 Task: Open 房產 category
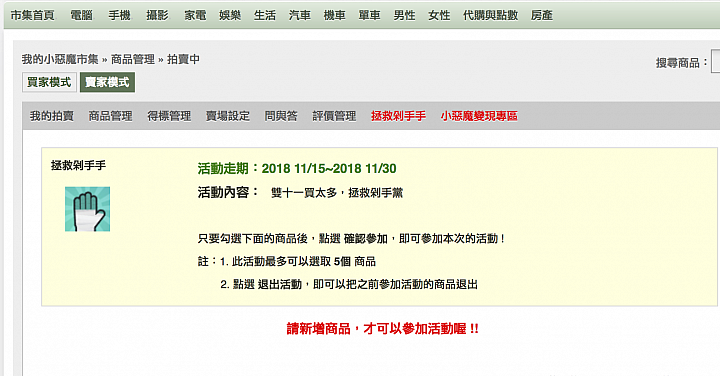pos(542,15)
